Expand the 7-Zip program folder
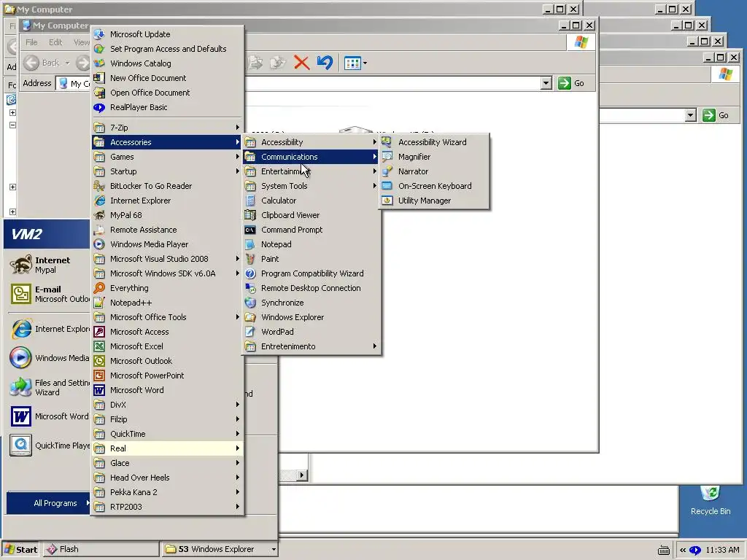The image size is (747, 560). click(x=167, y=128)
